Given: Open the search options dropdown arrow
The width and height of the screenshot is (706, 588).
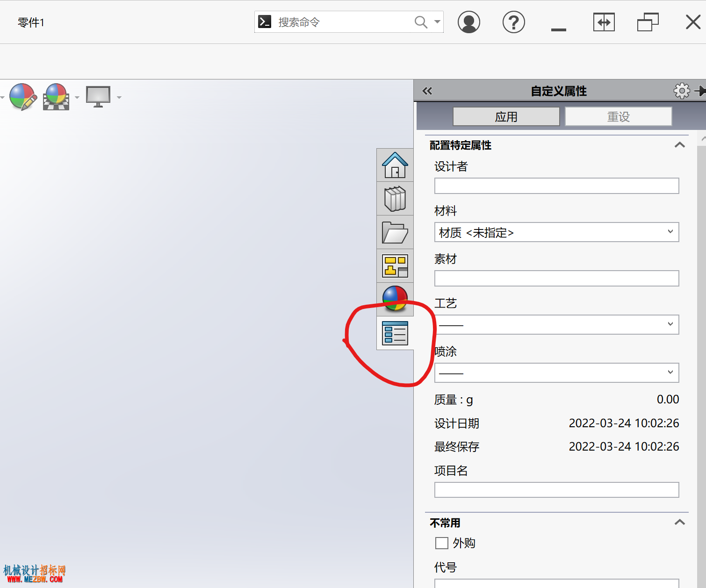Looking at the screenshot, I should (x=437, y=22).
